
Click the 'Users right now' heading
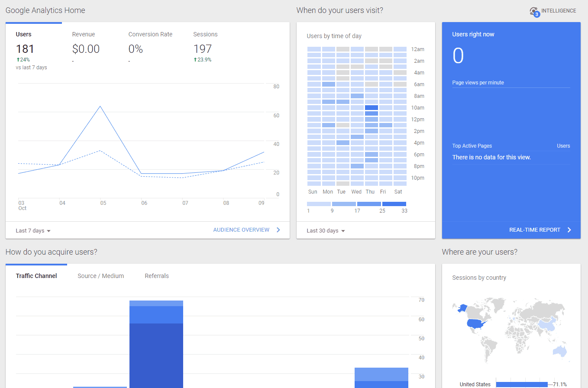click(473, 34)
